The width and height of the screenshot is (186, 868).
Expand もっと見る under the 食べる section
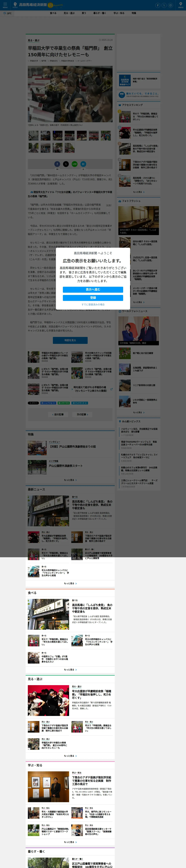coord(70,670)
